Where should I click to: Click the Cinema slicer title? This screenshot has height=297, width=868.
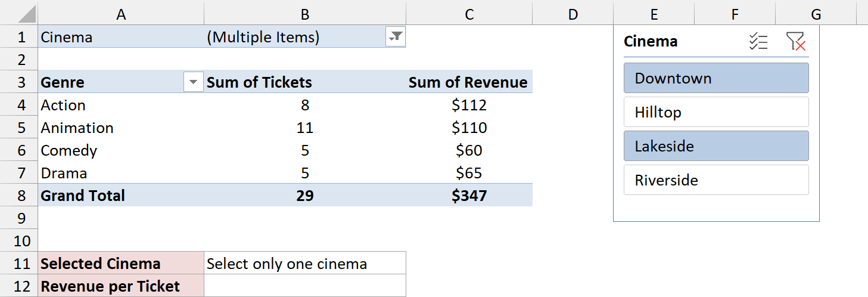[x=651, y=42]
